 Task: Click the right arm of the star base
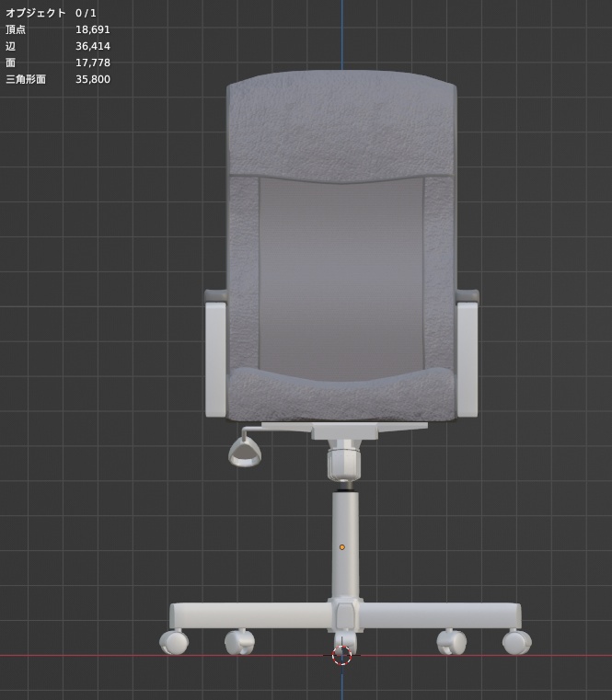point(440,616)
